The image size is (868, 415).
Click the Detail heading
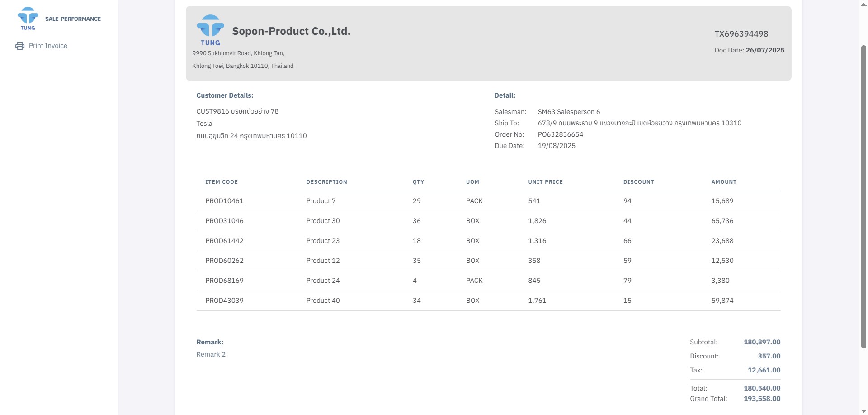point(505,95)
